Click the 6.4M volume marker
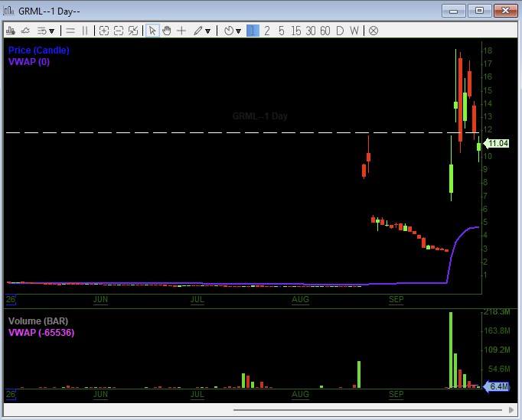522x420 pixels. point(496,386)
